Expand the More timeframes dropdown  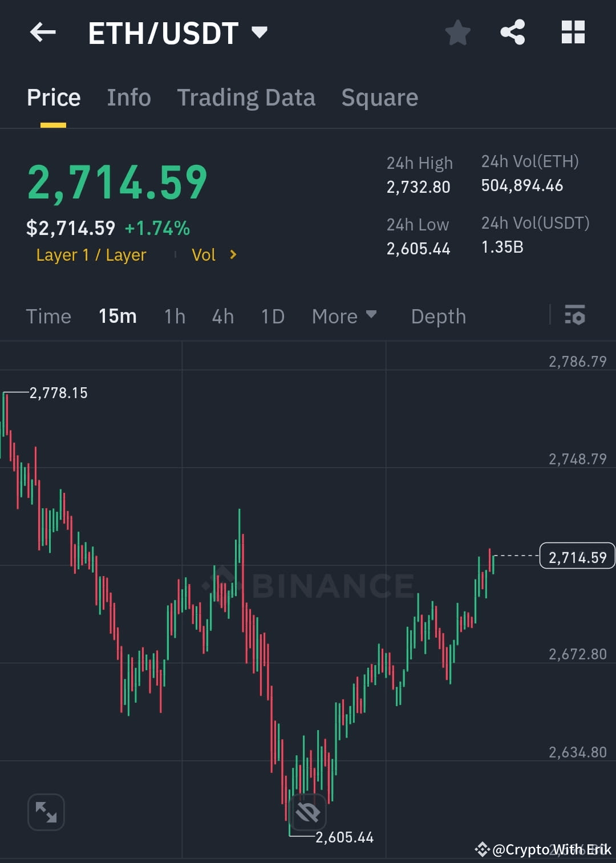click(x=344, y=316)
